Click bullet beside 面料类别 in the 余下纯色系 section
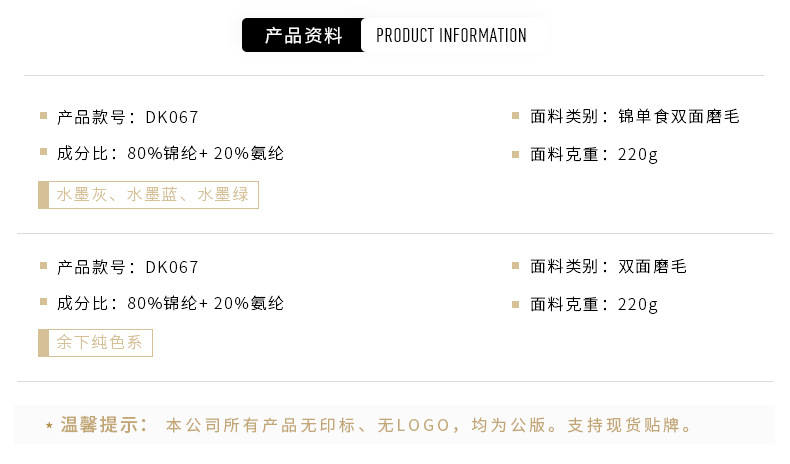Viewport: 790px width, 464px height. [x=515, y=266]
